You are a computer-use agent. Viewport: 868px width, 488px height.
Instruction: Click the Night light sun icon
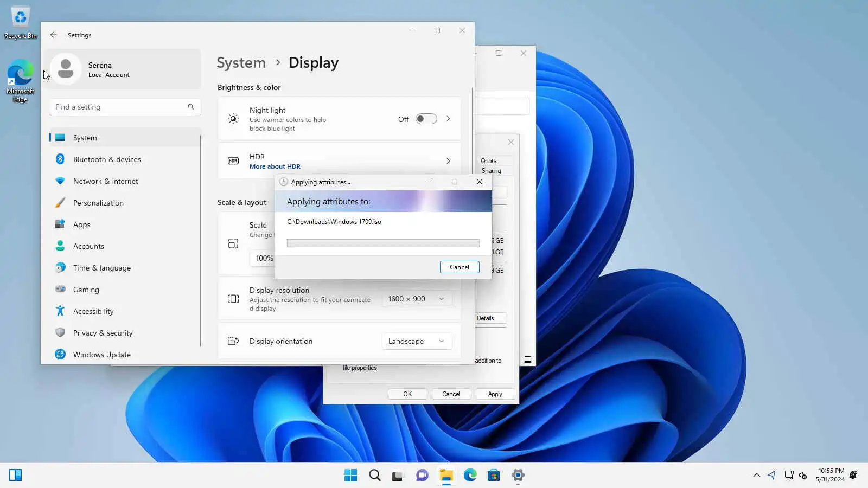pyautogui.click(x=233, y=119)
